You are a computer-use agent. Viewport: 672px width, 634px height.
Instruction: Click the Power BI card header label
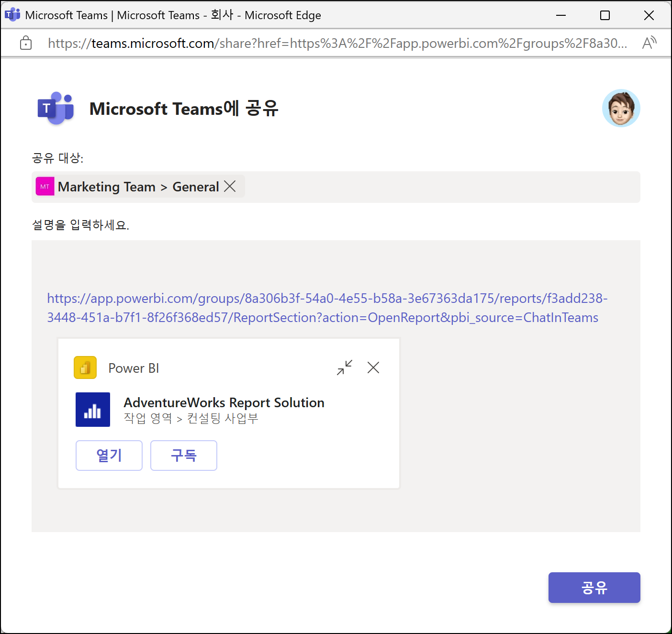pyautogui.click(x=134, y=368)
